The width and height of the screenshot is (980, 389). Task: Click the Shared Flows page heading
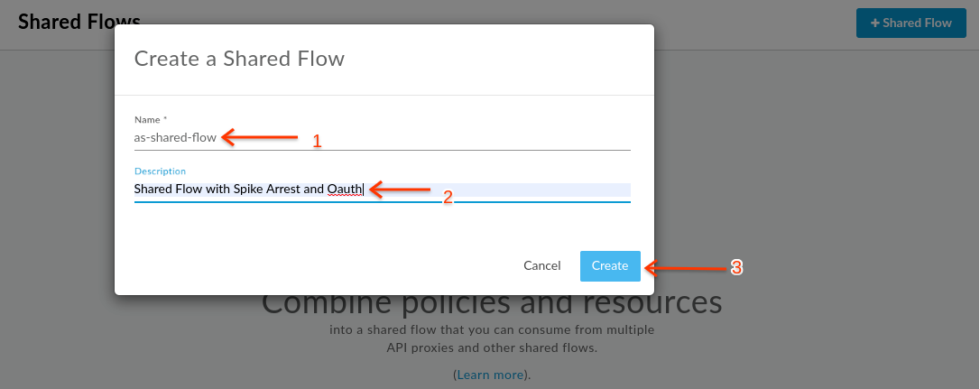[79, 22]
